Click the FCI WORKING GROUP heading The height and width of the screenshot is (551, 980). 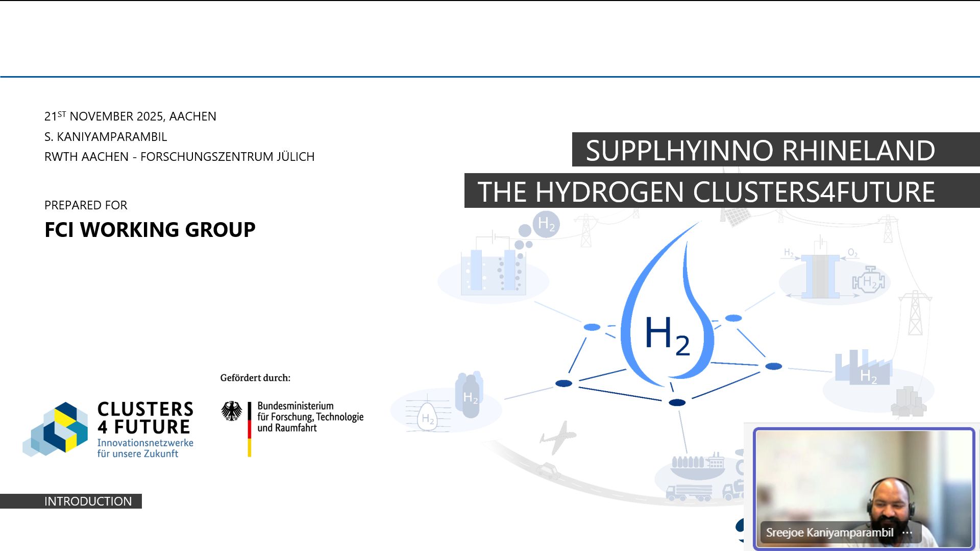coord(150,230)
